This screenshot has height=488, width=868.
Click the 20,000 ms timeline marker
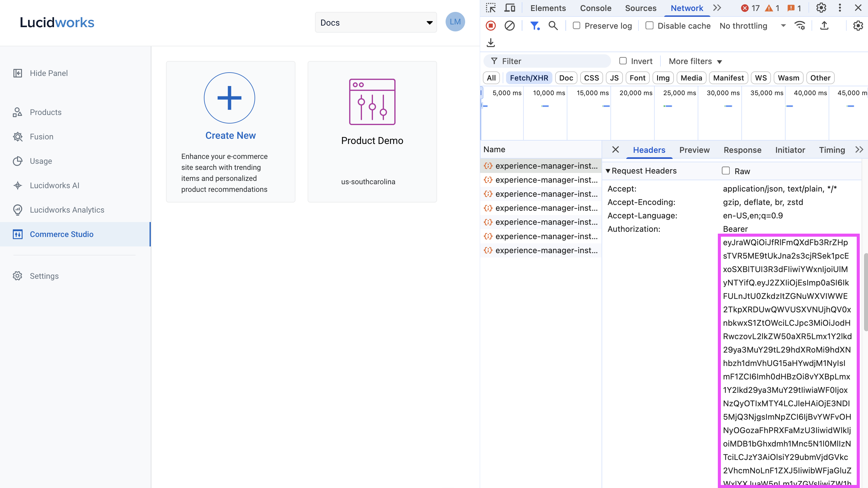(x=635, y=93)
